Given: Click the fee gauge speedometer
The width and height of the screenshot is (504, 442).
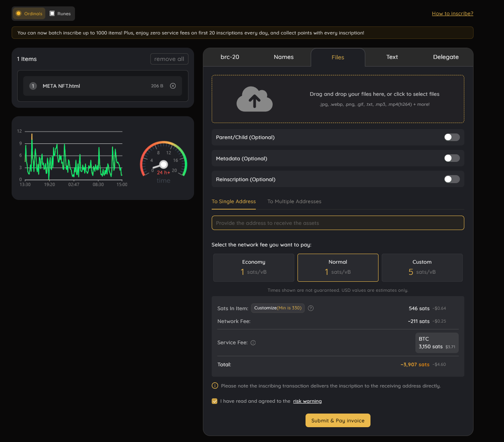Looking at the screenshot, I should tap(164, 161).
